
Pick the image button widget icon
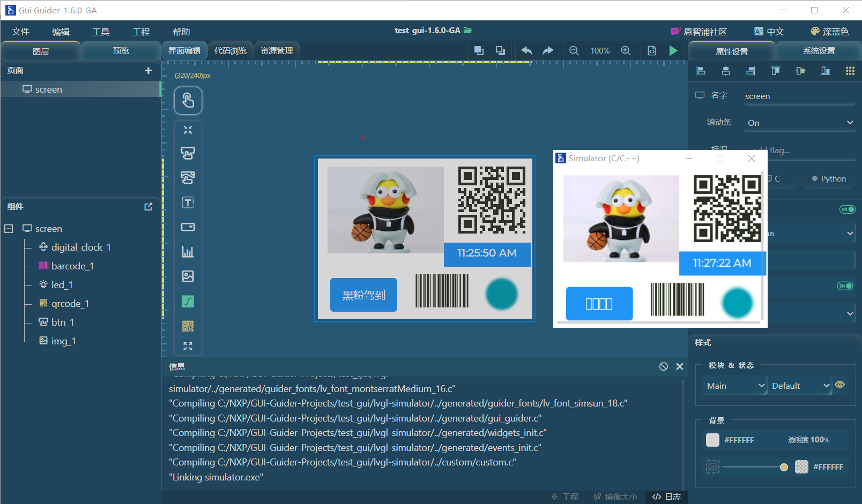(x=188, y=178)
